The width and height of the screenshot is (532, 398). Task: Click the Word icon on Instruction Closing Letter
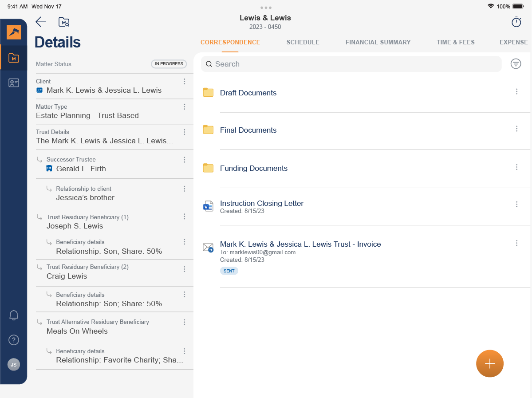click(208, 206)
